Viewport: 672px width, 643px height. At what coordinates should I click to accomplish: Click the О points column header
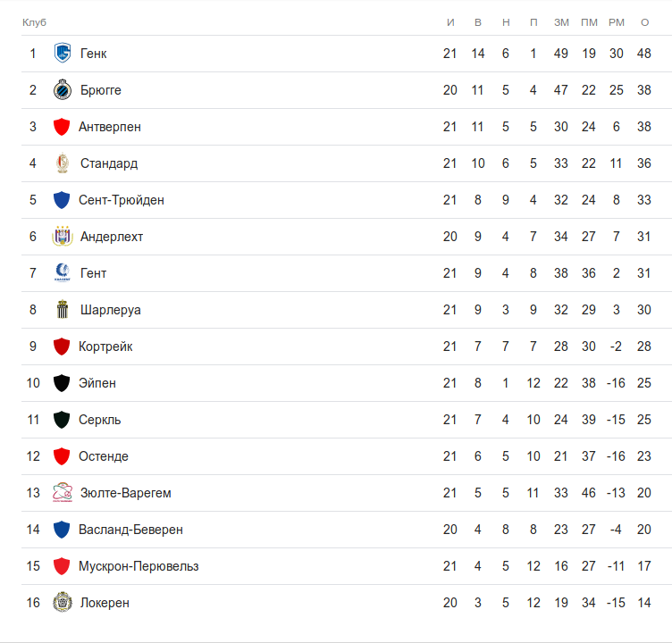644,21
